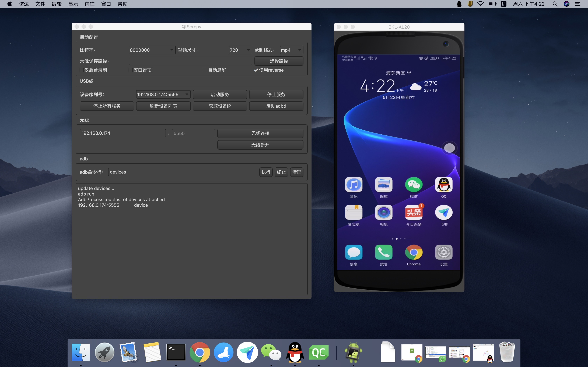Viewport: 588px width, 367px height.
Task: Click the Terminal icon in the Dock
Action: 176,352
